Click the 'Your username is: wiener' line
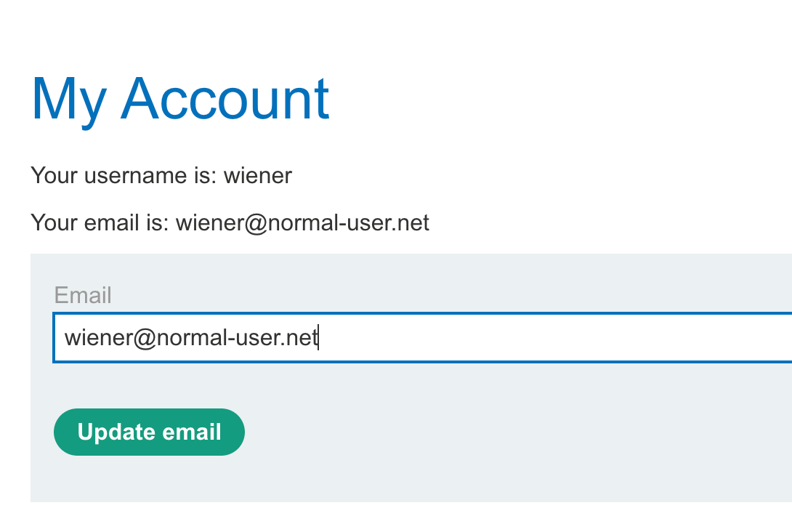The image size is (792, 532). (161, 176)
